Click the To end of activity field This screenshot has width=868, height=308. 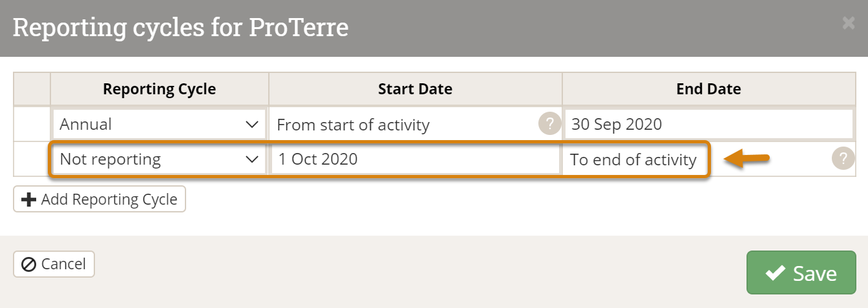pyautogui.click(x=633, y=159)
